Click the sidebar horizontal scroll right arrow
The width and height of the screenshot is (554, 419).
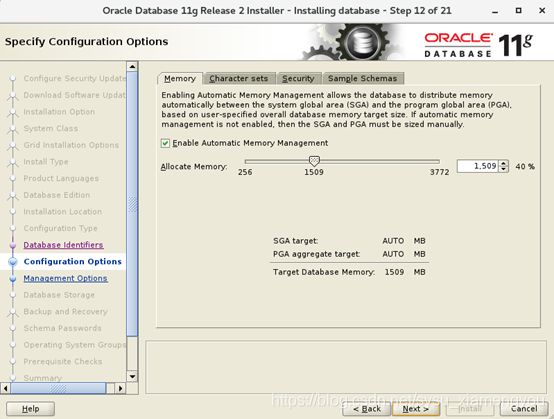[120, 388]
